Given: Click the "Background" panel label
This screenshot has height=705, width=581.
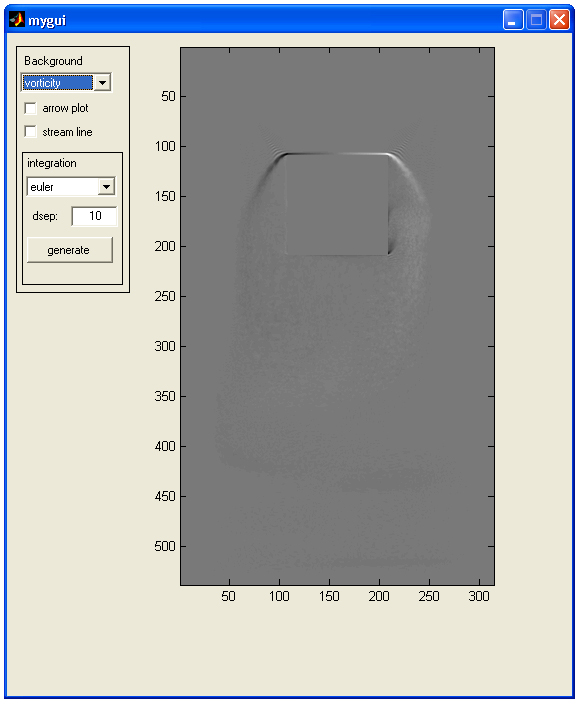Looking at the screenshot, I should [54, 61].
